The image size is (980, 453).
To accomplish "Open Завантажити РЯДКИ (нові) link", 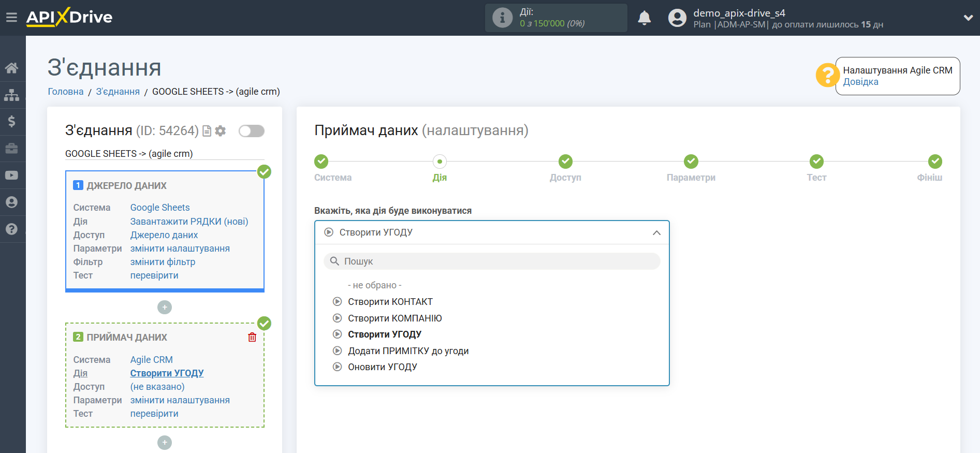I will point(189,222).
